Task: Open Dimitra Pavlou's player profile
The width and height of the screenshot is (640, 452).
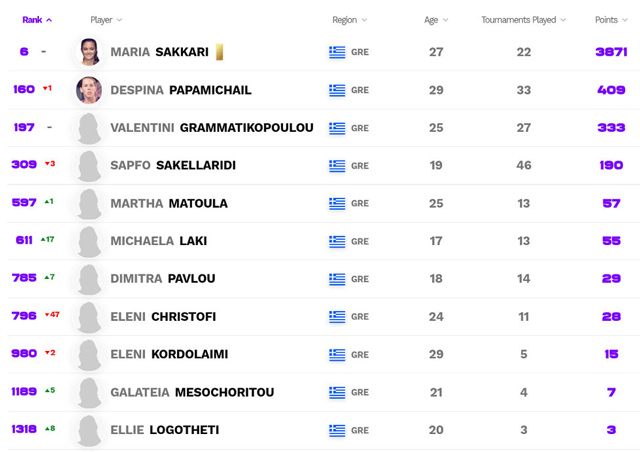Action: click(163, 279)
